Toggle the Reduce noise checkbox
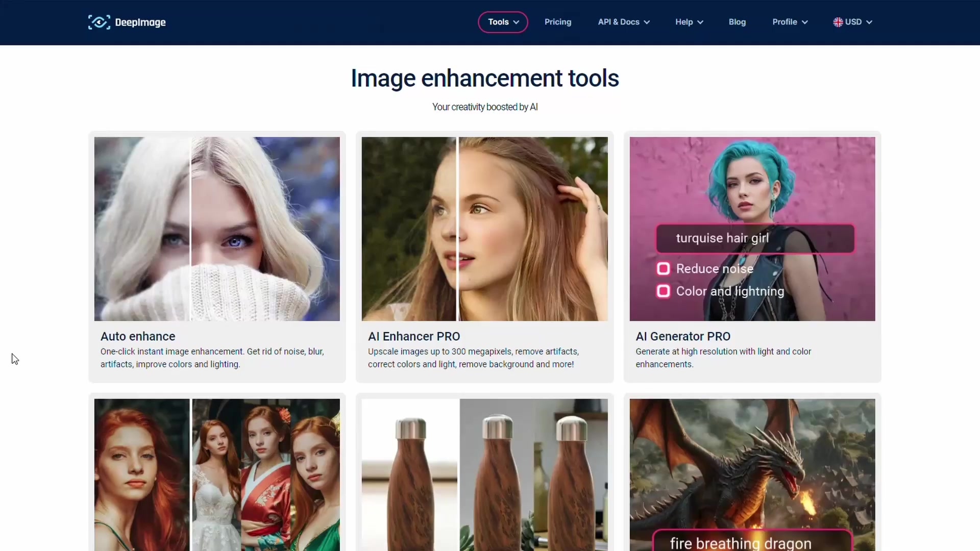Image resolution: width=980 pixels, height=551 pixels. [663, 268]
